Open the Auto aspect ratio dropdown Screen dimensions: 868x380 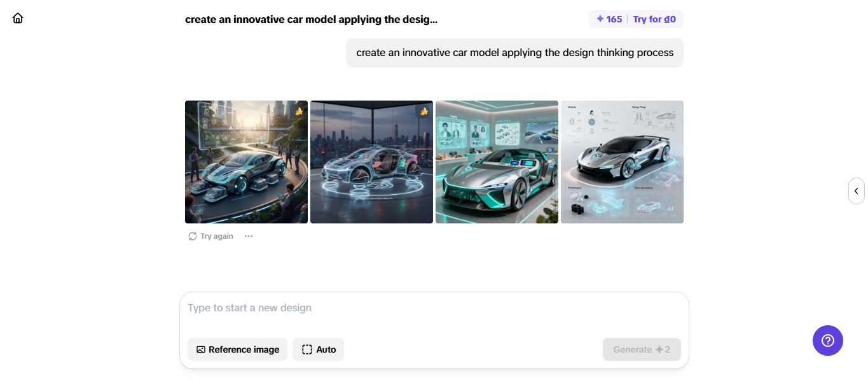click(x=318, y=349)
